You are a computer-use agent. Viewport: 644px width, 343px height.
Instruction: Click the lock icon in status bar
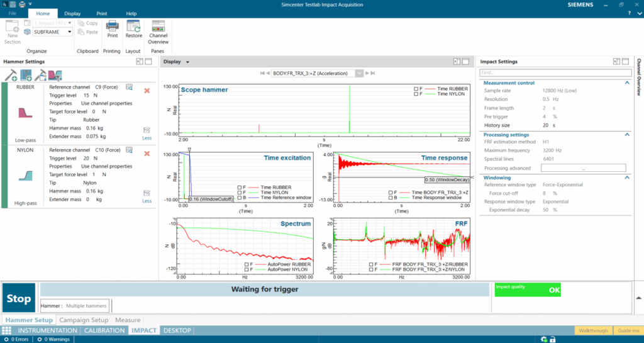(552, 340)
